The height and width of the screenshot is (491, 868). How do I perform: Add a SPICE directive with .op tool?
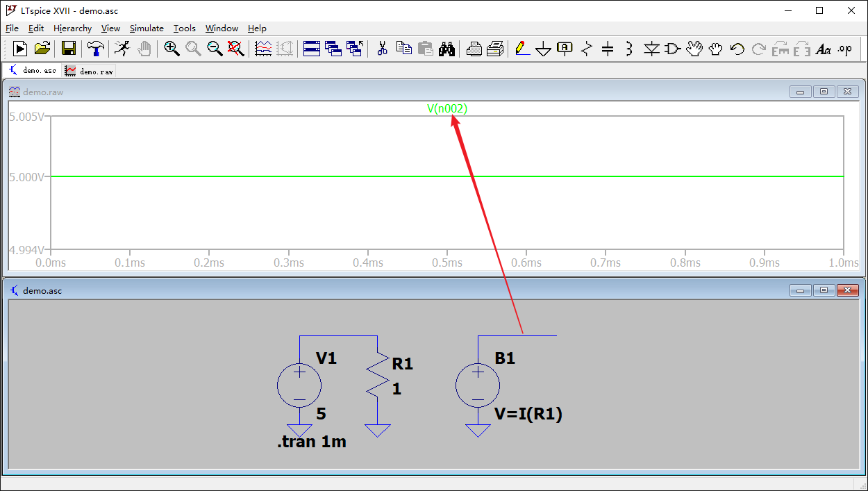[x=844, y=49]
